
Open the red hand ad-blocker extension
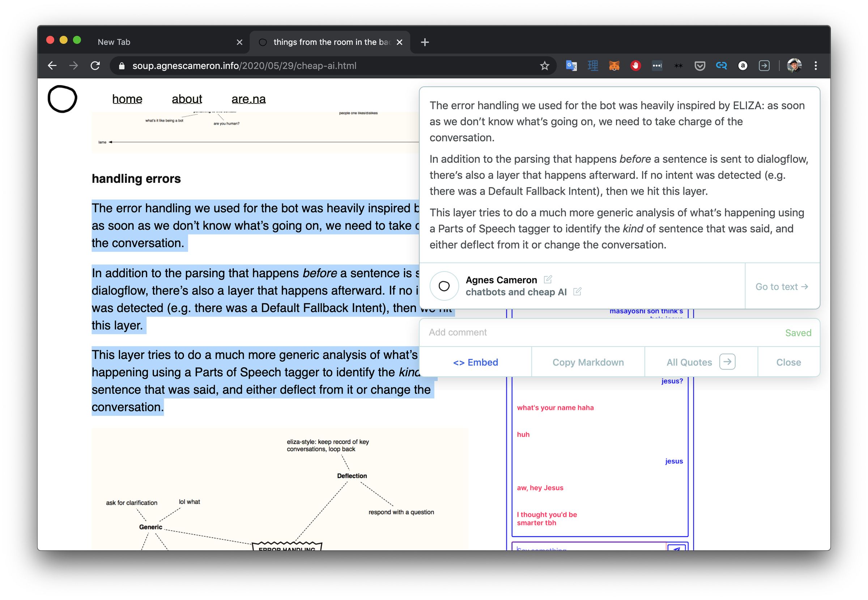[x=635, y=66]
